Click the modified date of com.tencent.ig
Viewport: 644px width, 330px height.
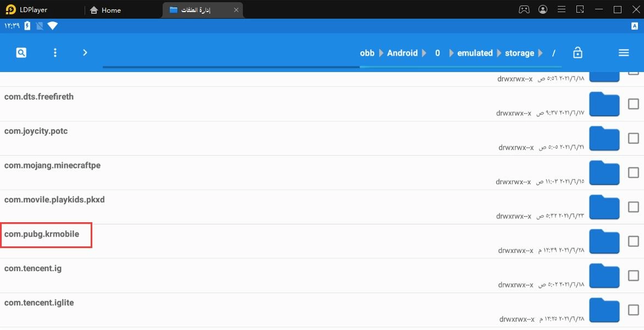(562, 284)
